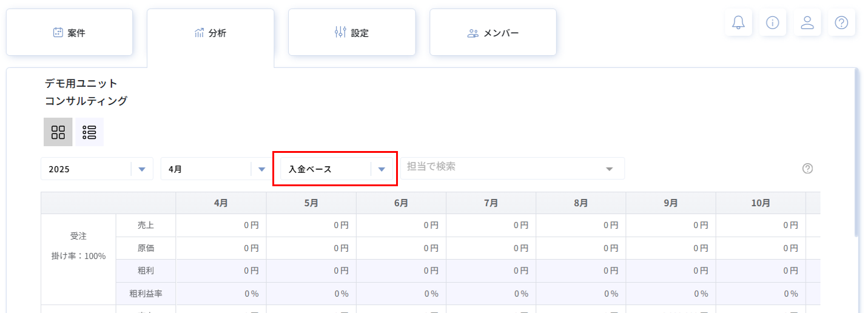Open the information circle icon

click(x=772, y=23)
